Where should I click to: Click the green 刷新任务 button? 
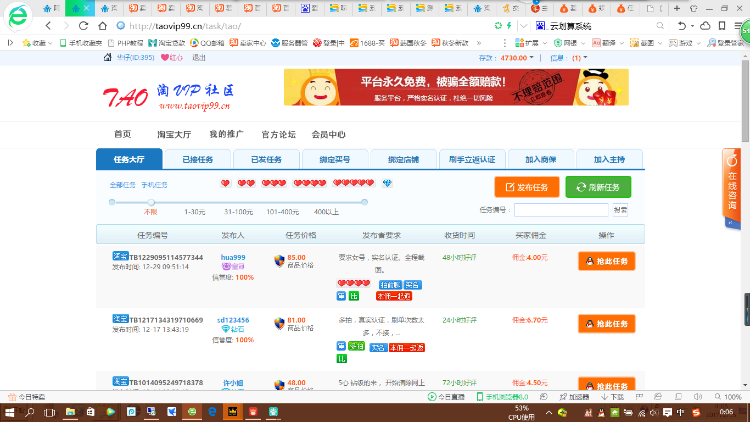click(598, 187)
